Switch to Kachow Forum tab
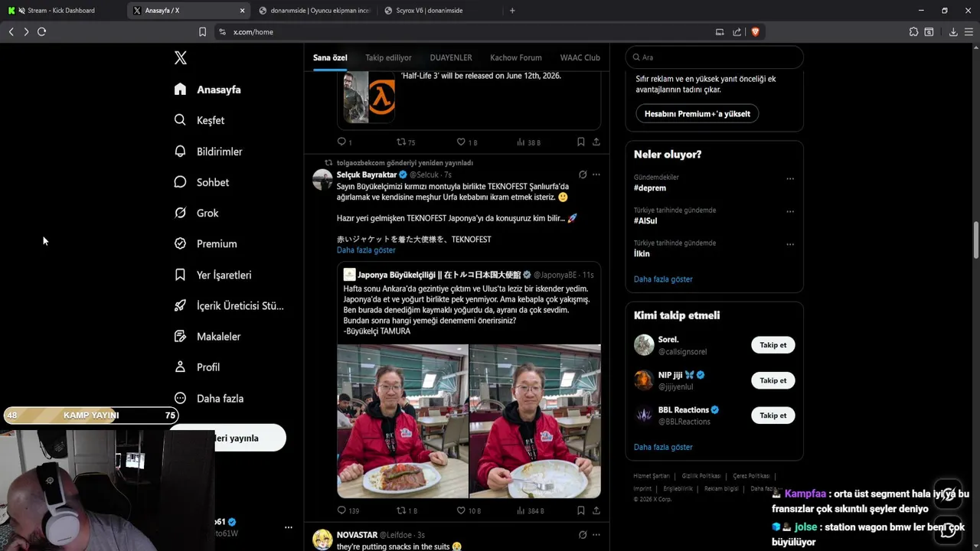The width and height of the screenshot is (980, 551). coord(516,57)
